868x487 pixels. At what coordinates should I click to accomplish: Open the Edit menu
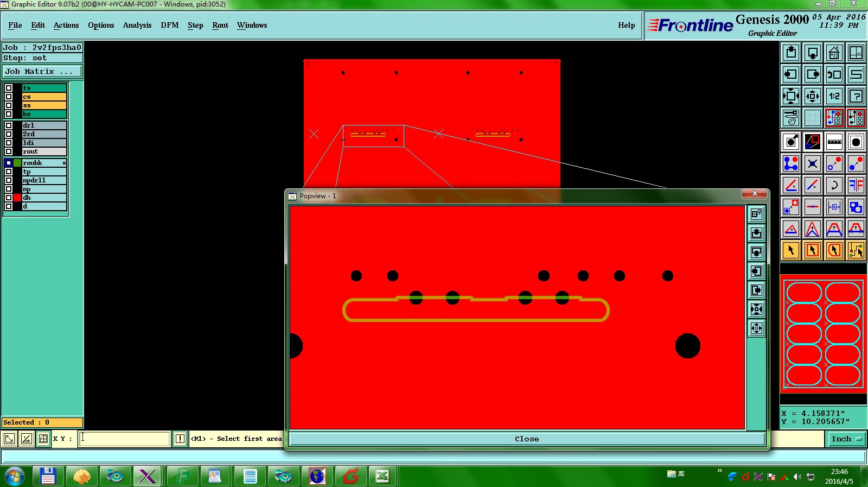38,25
